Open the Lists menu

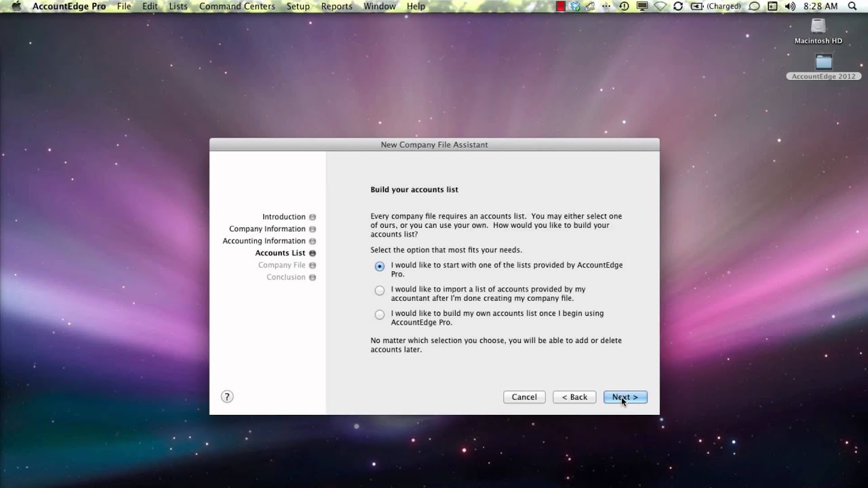tap(178, 6)
